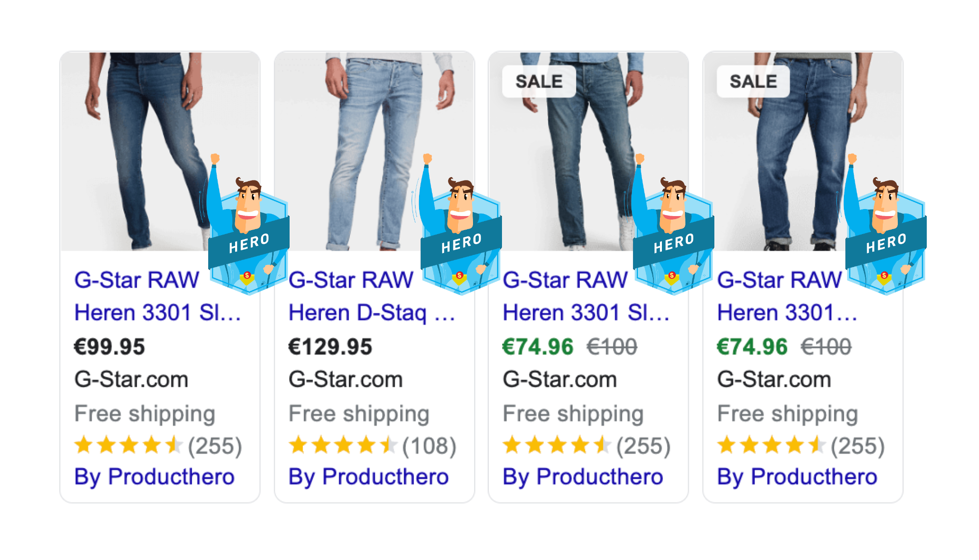
Task: Click By Producthero on the first card
Action: point(154,476)
